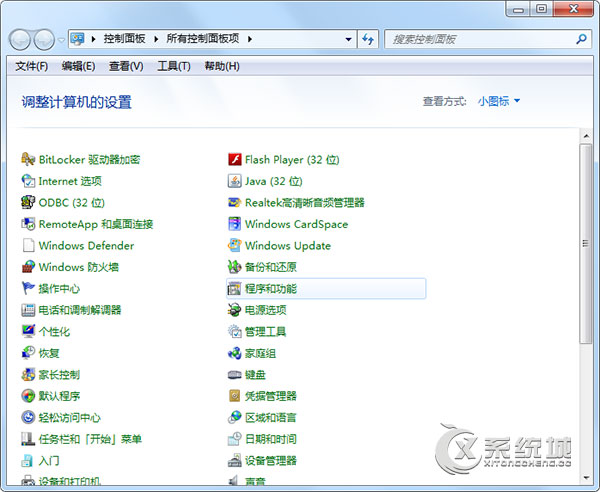Open the 管理工具 icon
The height and width of the screenshot is (492, 600).
pyautogui.click(x=235, y=331)
